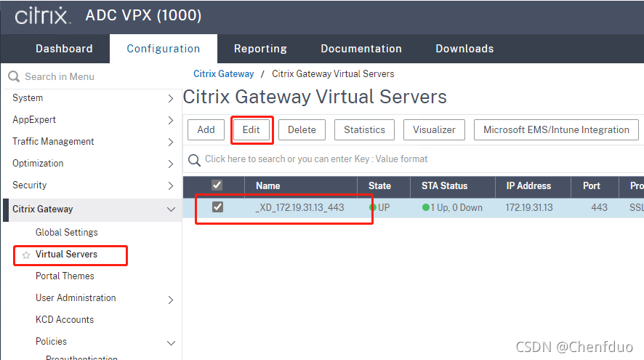Open the Reporting tab
Image resolution: width=644 pixels, height=360 pixels.
click(x=260, y=49)
